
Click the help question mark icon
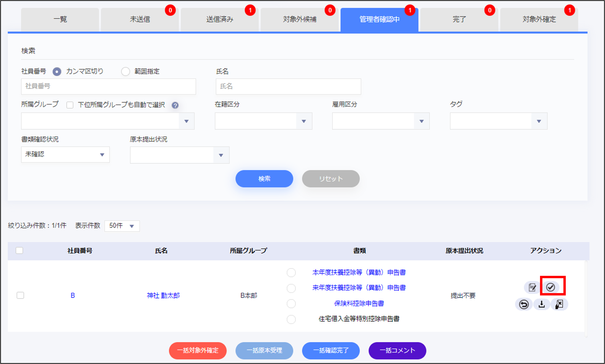click(175, 105)
